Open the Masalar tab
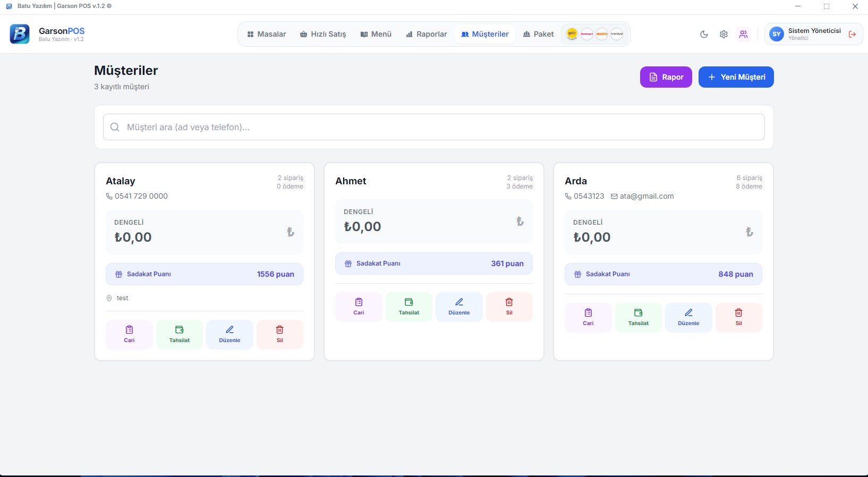The image size is (868, 477). pos(267,34)
